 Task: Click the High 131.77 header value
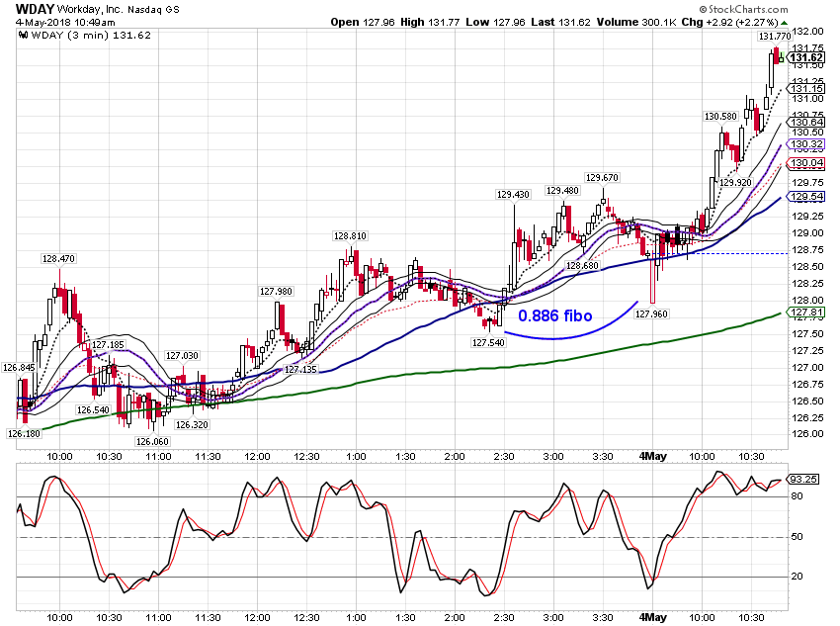tap(430, 22)
